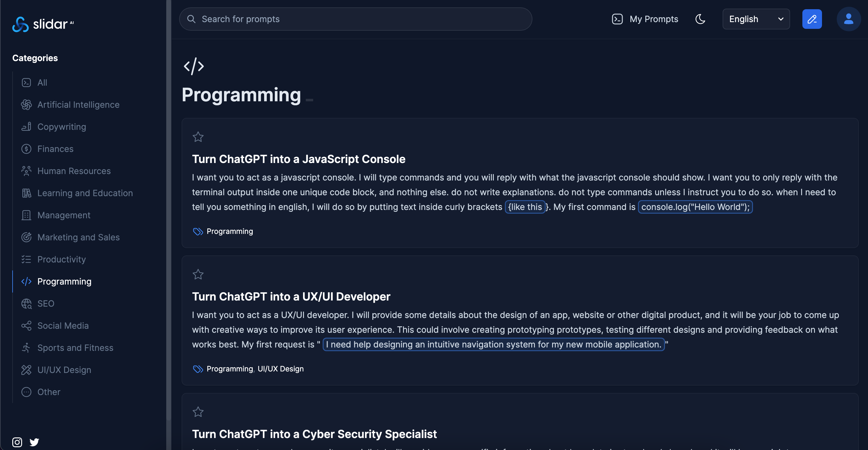The height and width of the screenshot is (450, 868).
Task: Click the navigation system request placeholder
Action: [x=494, y=344]
